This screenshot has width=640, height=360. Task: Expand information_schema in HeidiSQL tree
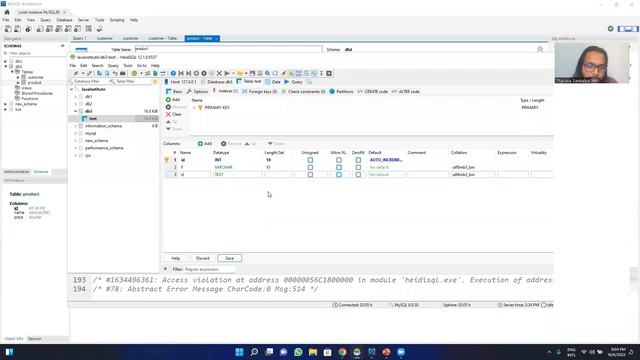76,126
